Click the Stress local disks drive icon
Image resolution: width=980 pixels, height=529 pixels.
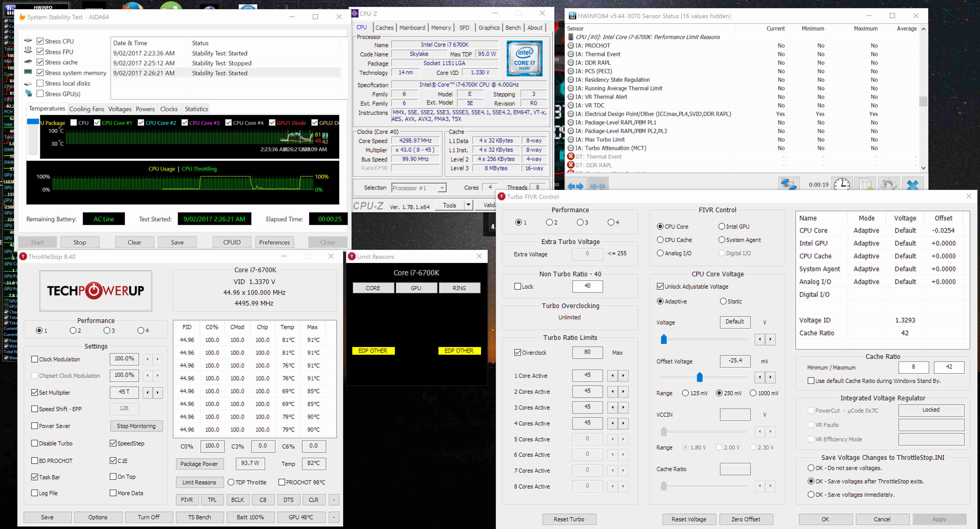[x=28, y=84]
